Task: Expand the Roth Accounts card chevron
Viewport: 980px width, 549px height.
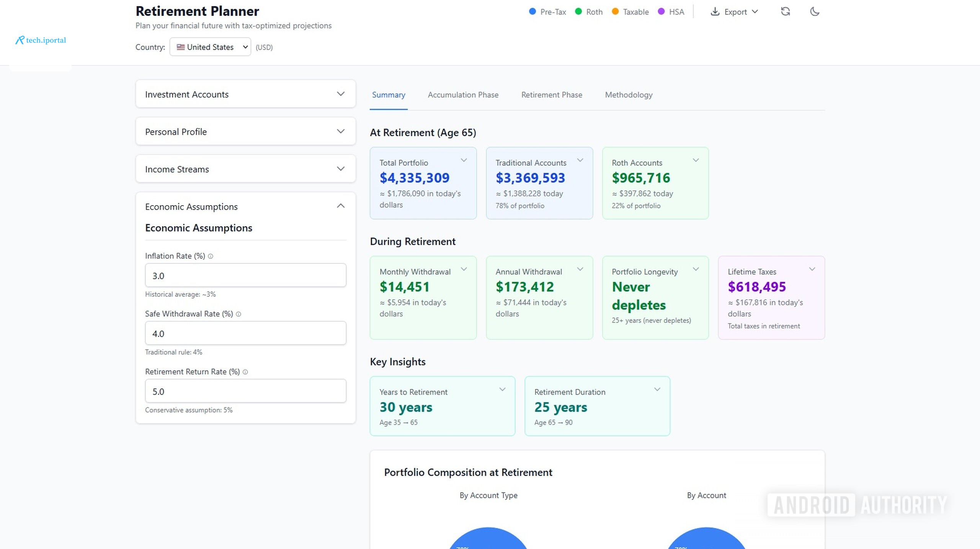Action: tap(696, 160)
